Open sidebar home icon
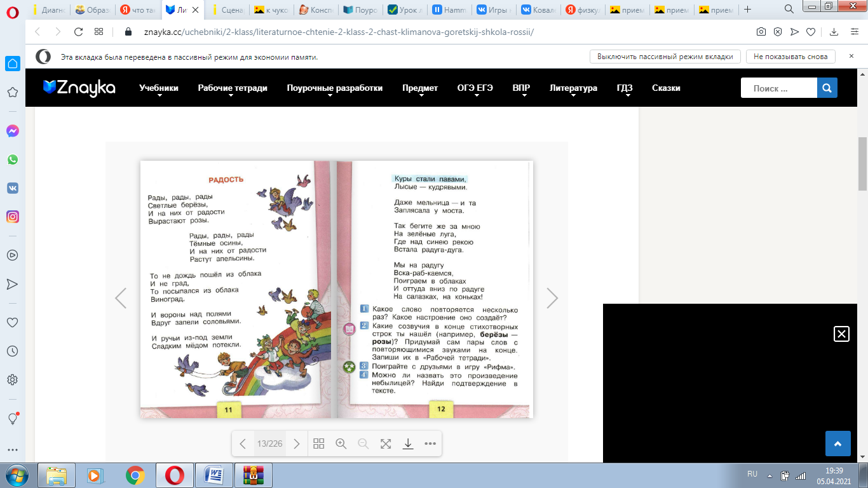The image size is (868, 488). pyautogui.click(x=12, y=64)
